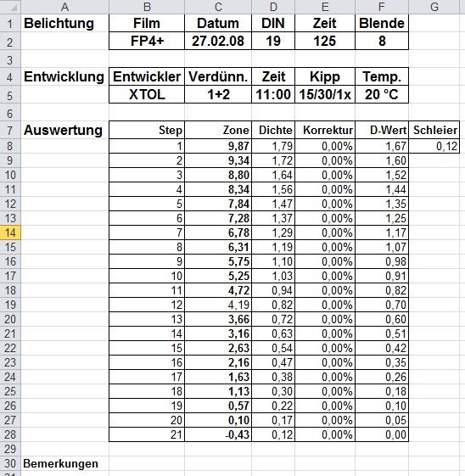Click the Auswertung label cell

[x=64, y=130]
